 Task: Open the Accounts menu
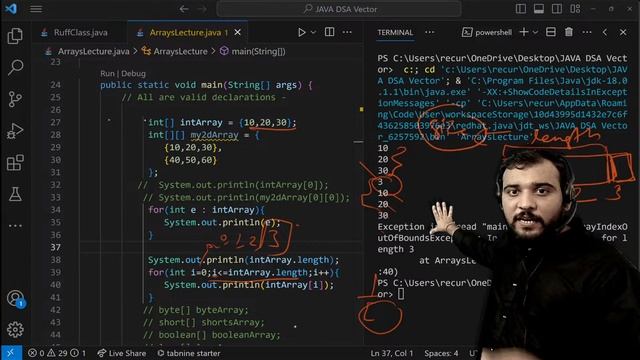click(x=15, y=298)
